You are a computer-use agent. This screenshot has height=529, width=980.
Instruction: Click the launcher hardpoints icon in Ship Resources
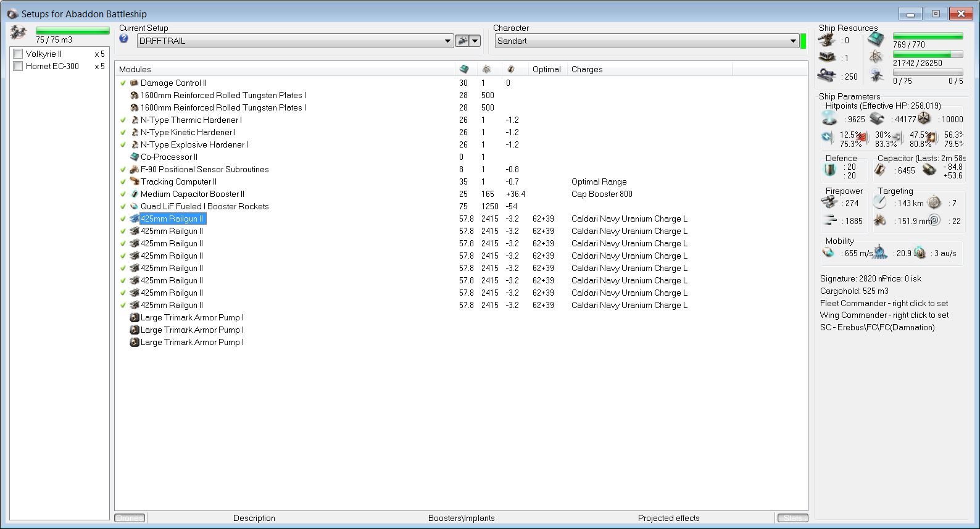[x=827, y=57]
